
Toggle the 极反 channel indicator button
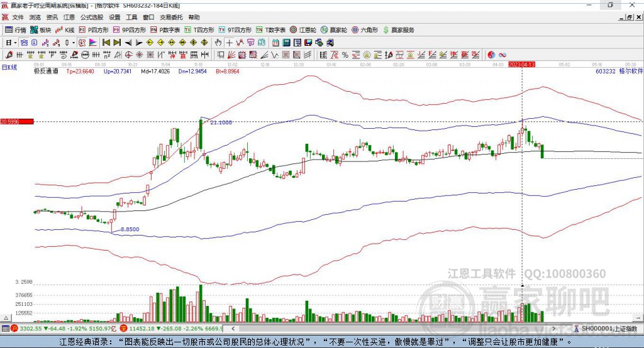pyautogui.click(x=82, y=43)
